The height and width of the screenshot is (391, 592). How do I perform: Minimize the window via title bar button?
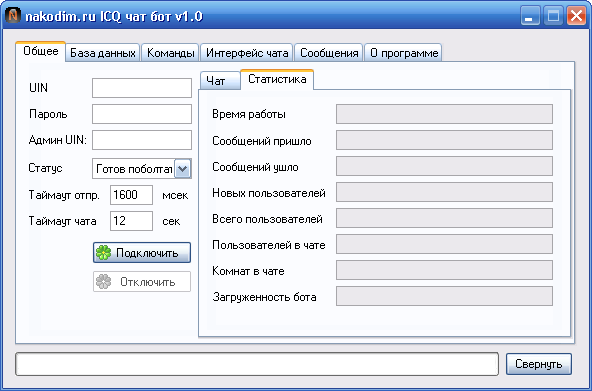pyautogui.click(x=530, y=16)
